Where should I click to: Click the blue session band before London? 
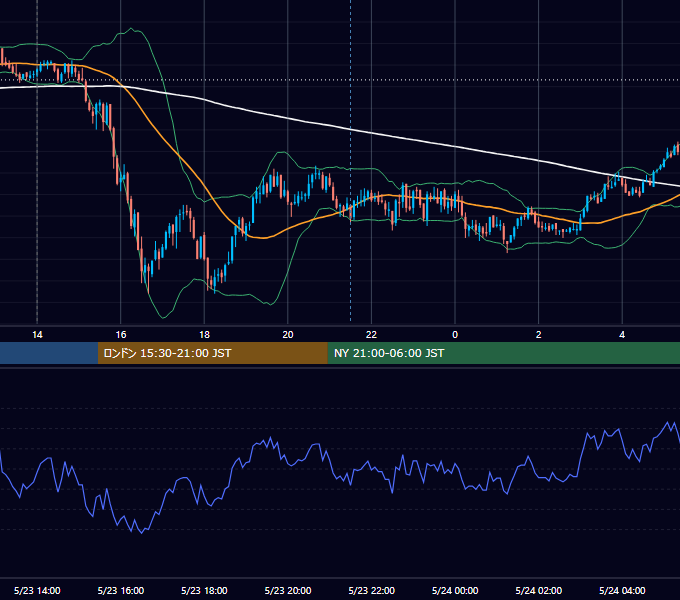pyautogui.click(x=49, y=353)
